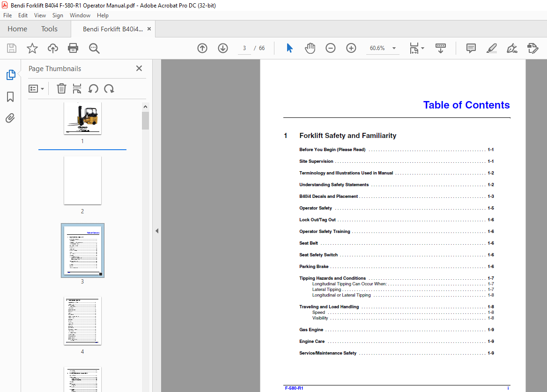The image size is (547, 392).
Task: Rotate page counterclockwise
Action: 93,88
